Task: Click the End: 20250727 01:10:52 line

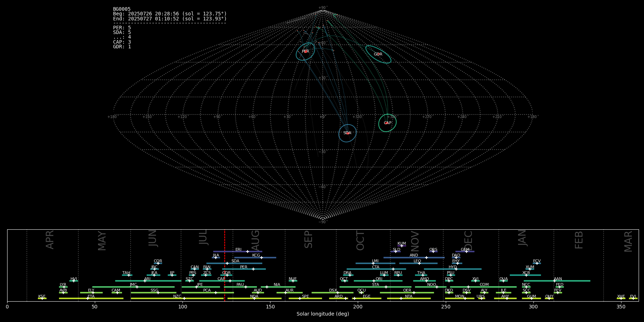Action: 170,19
